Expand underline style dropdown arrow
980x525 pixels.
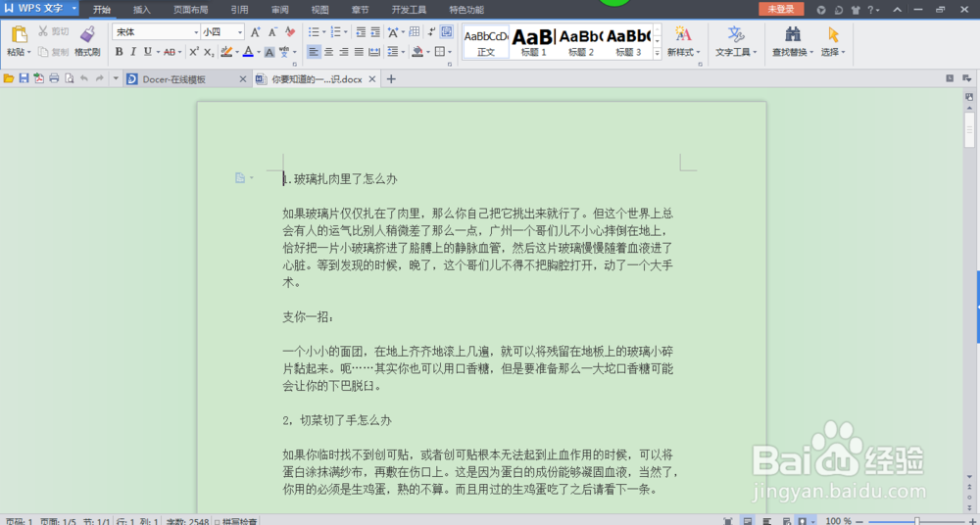[x=158, y=52]
